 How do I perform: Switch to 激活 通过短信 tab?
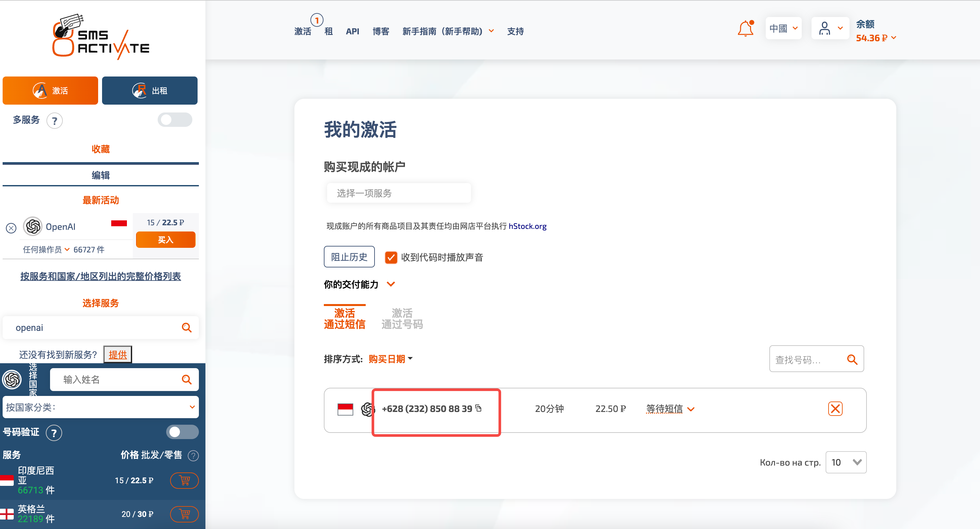345,318
